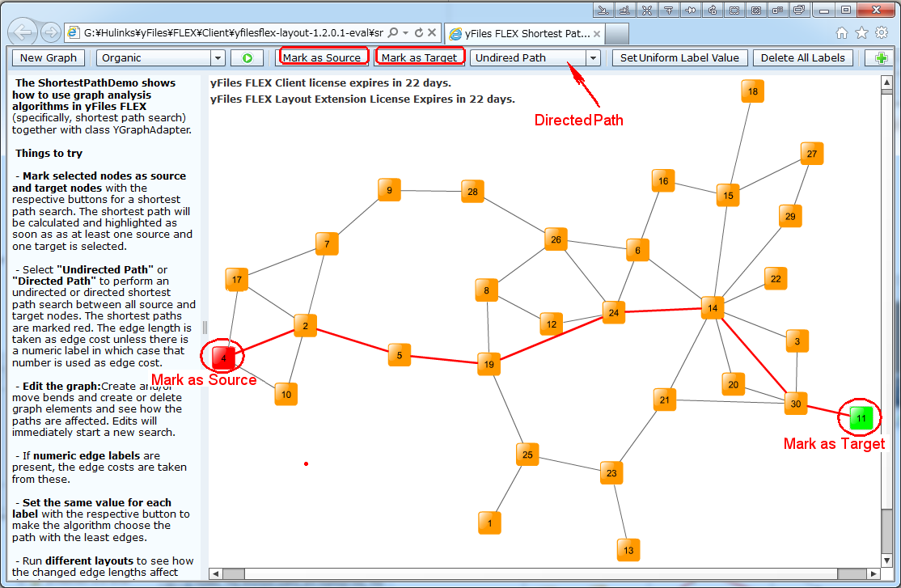Select graph node 29
Screen dimensions: 901x588
(791, 217)
